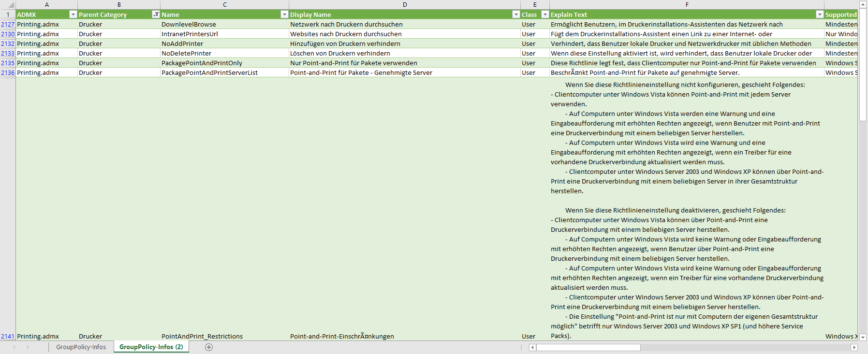868x354 pixels.
Task: Open the Explain Text filter dropdown
Action: (820, 14)
